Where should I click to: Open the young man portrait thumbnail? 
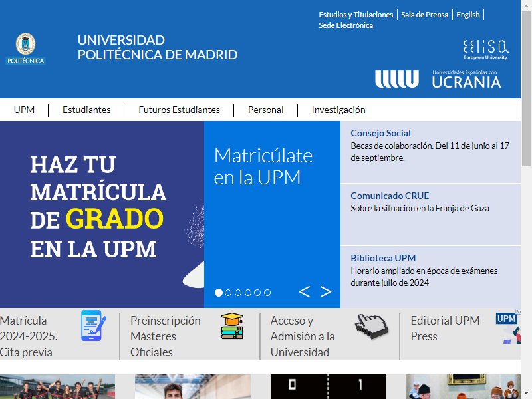193,387
